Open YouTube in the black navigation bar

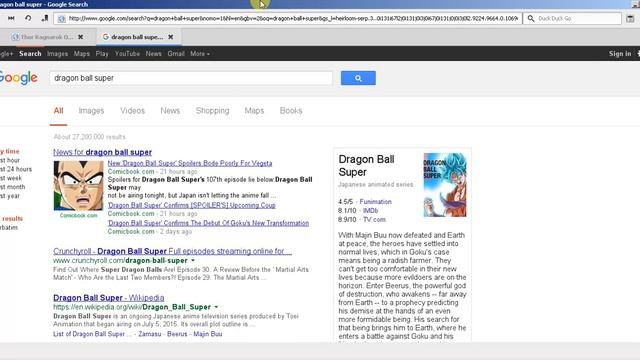pos(127,53)
